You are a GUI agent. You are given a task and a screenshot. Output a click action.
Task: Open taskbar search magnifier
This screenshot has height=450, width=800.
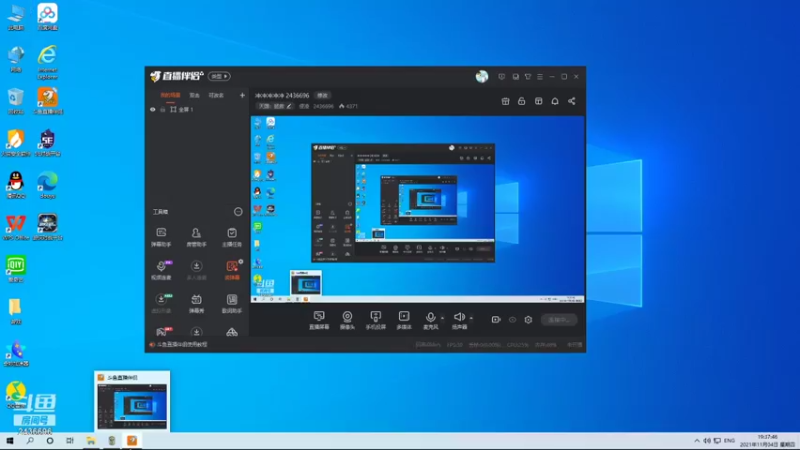30,441
